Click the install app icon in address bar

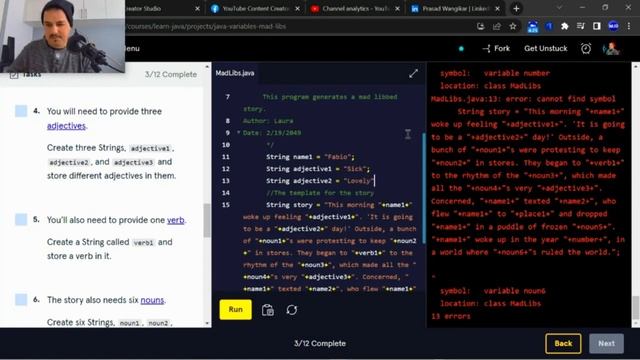click(480, 27)
